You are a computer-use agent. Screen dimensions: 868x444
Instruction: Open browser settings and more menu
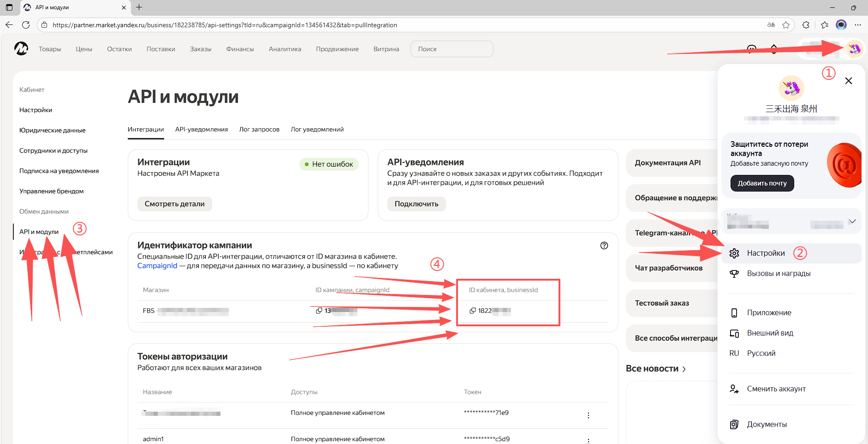(858, 25)
